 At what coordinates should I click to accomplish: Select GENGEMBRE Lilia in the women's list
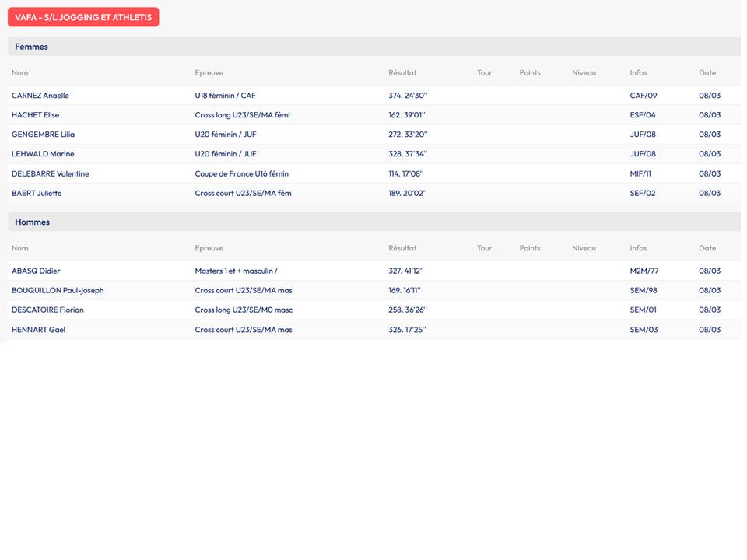pos(43,135)
